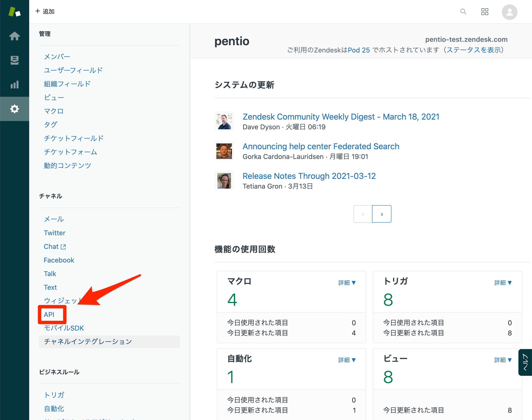Viewport: 532px width, 420px height.
Task: Open the ヘルプ help tab
Action: (x=525, y=362)
